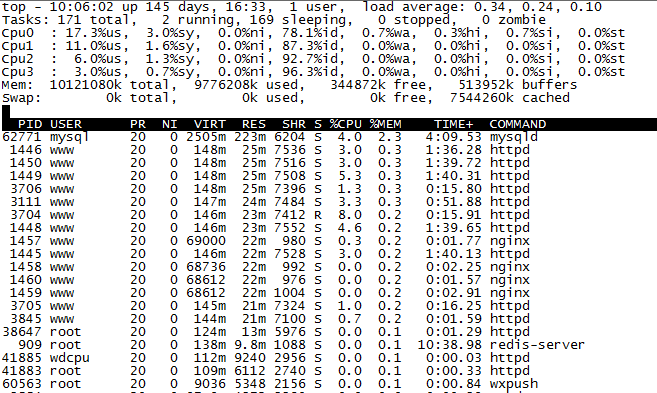Click the TIME+ column header
Image resolution: width=657 pixels, height=393 pixels.
pos(453,124)
